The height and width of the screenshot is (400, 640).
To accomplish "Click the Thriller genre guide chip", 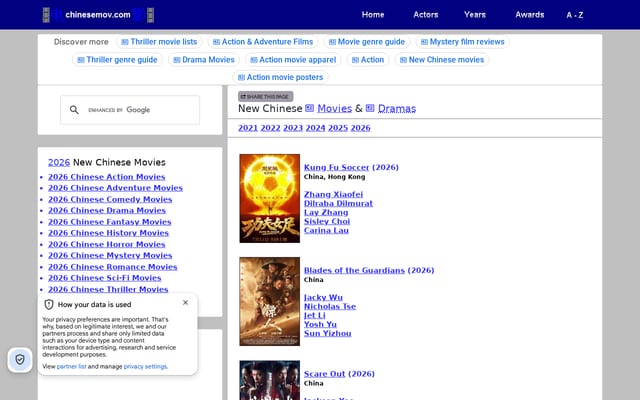I will [117, 60].
